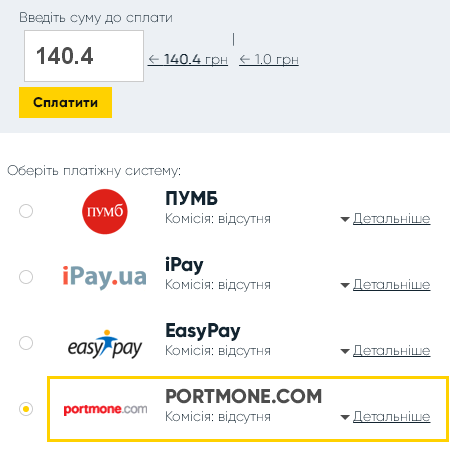Click the 1.0 грн amount link
The image size is (450, 471).
269,60
